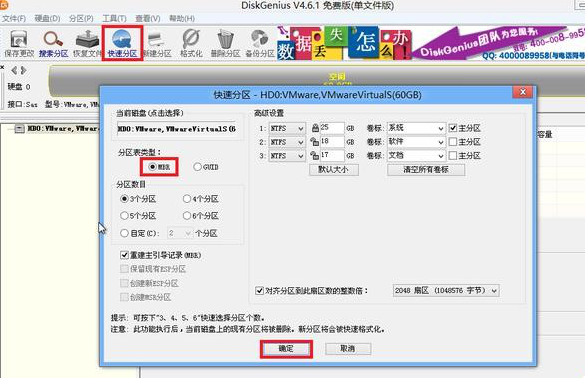Select the Format (格式化) toolbar icon
Image resolution: width=585 pixels, height=378 pixels.
point(191,43)
